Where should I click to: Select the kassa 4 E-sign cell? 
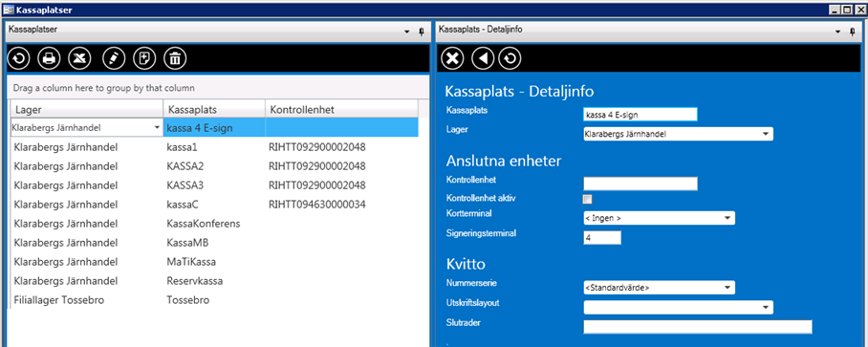214,128
